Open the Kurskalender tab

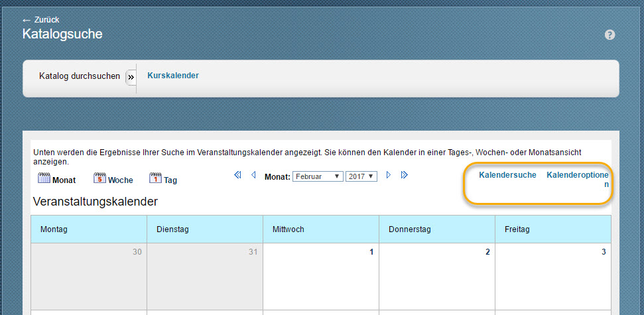click(173, 76)
